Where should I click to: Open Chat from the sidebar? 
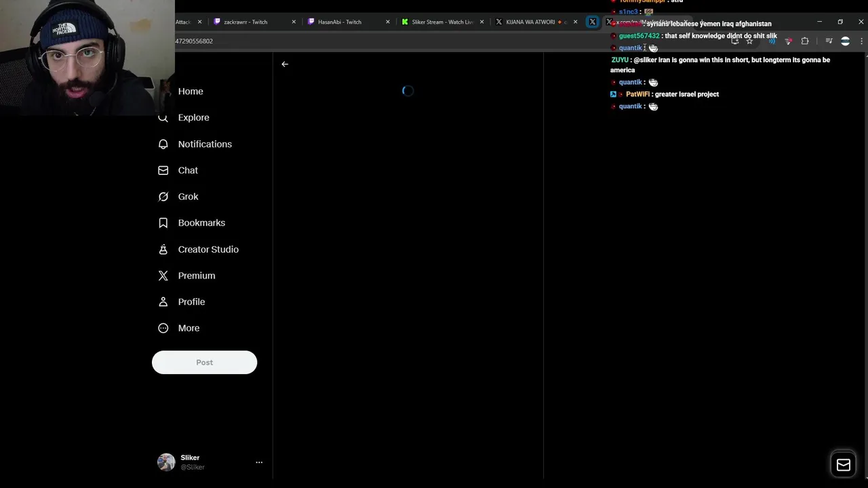pyautogui.click(x=188, y=171)
